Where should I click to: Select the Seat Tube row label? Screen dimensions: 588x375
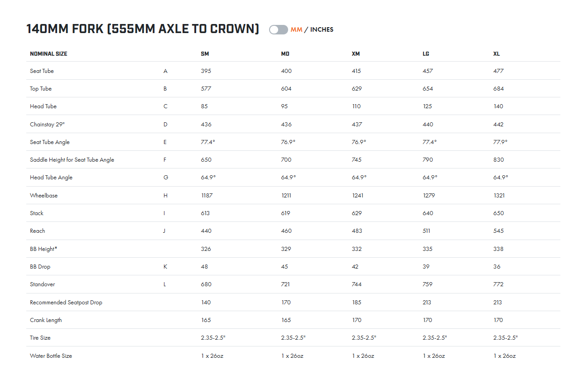click(42, 71)
